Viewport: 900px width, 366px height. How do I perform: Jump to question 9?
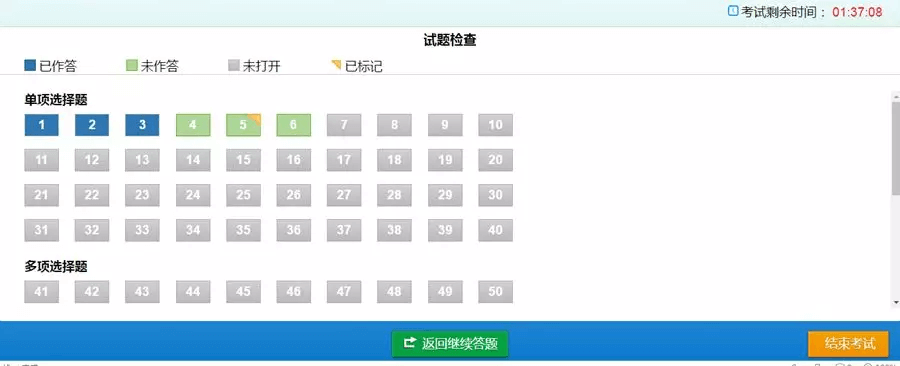pos(445,125)
